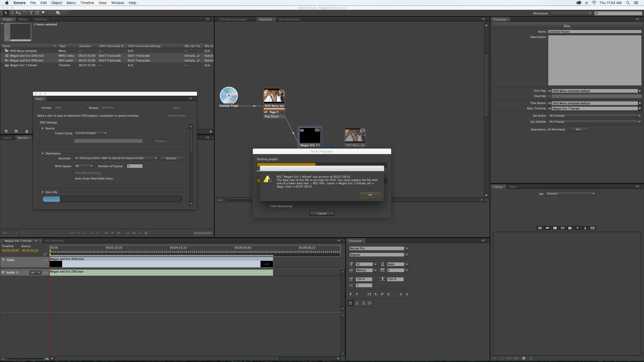Toggle Video track visibility eye
644x362 pixels.
coord(4,260)
